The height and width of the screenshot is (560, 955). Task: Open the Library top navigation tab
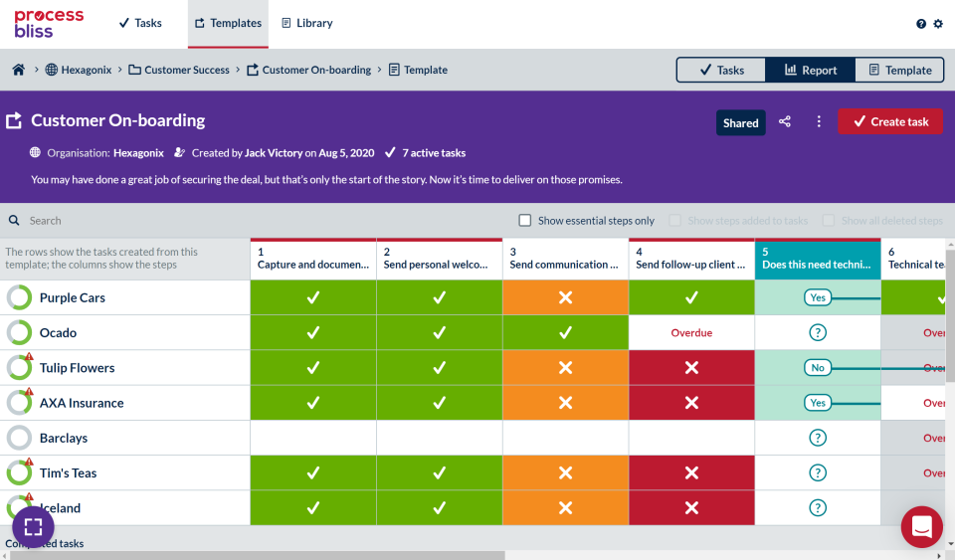pos(307,23)
